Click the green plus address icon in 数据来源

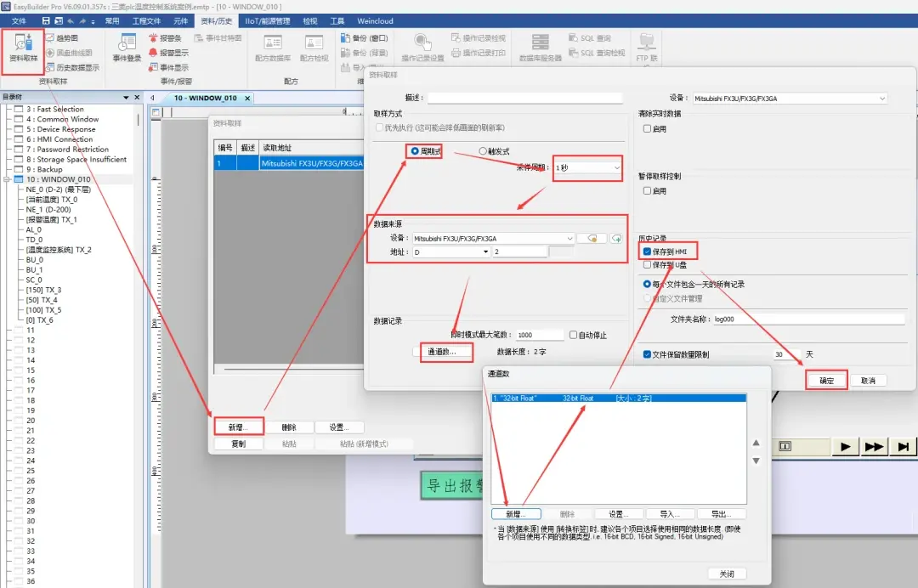pyautogui.click(x=616, y=238)
